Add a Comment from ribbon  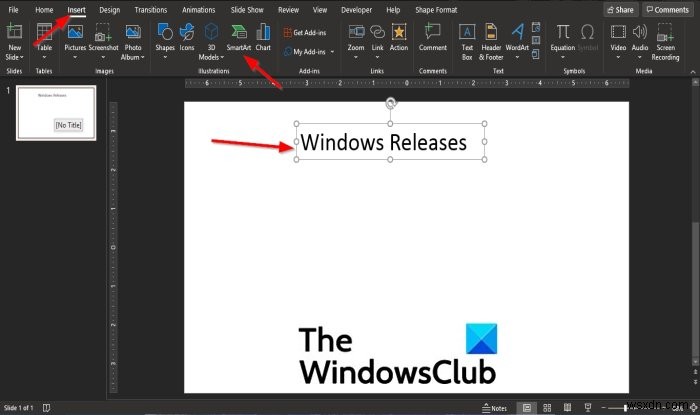pos(433,37)
